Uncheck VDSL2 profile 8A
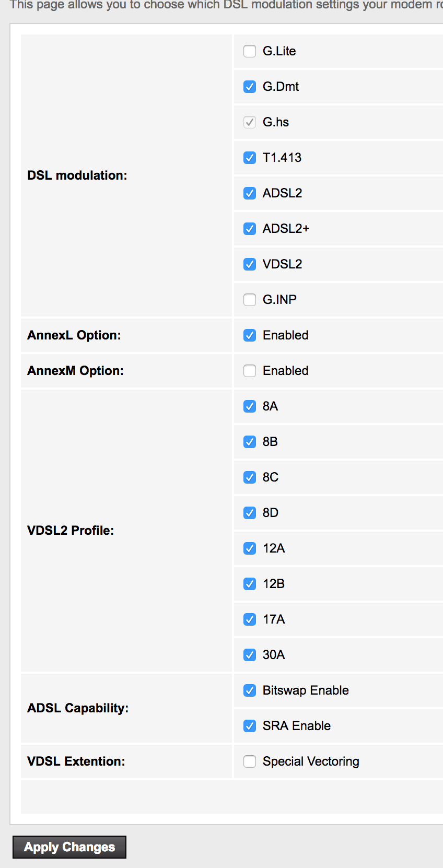Image resolution: width=443 pixels, height=868 pixels. (x=250, y=406)
